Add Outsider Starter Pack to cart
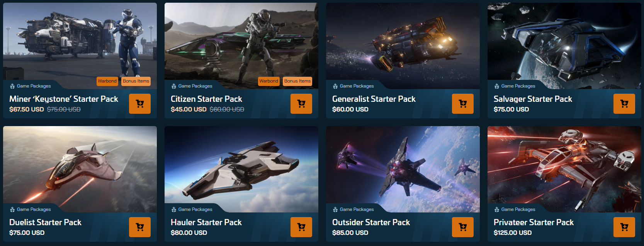This screenshot has height=246, width=644. coord(463,227)
